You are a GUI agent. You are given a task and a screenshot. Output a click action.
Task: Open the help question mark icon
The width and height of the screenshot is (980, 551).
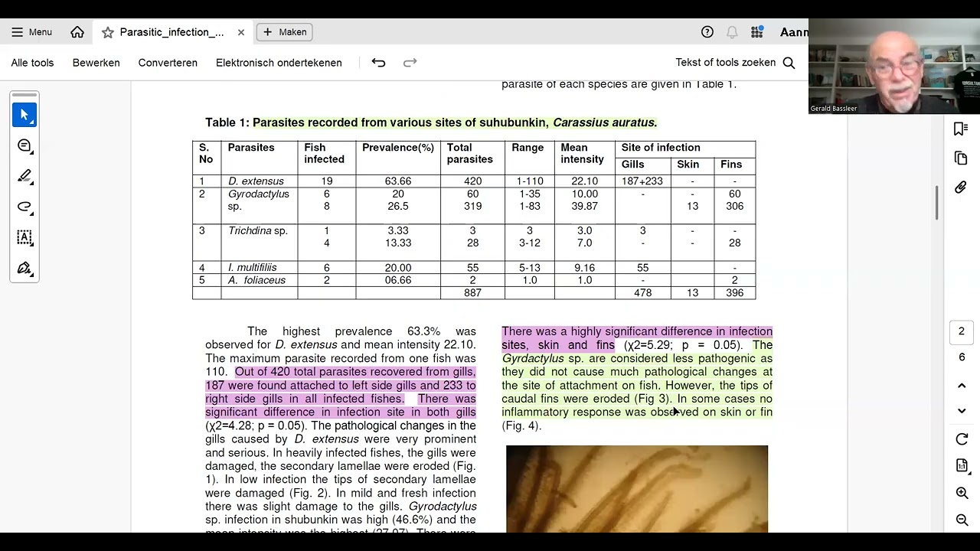[x=707, y=32]
